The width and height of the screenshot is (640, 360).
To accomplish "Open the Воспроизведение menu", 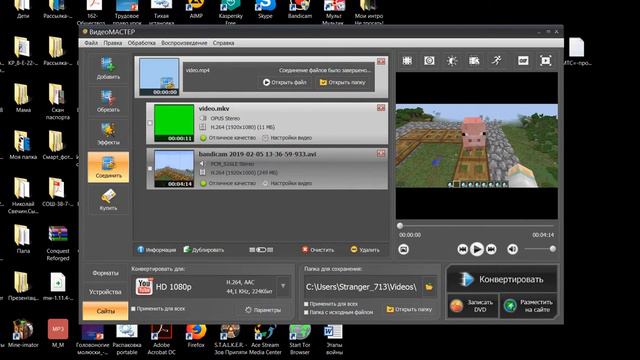I will (184, 43).
